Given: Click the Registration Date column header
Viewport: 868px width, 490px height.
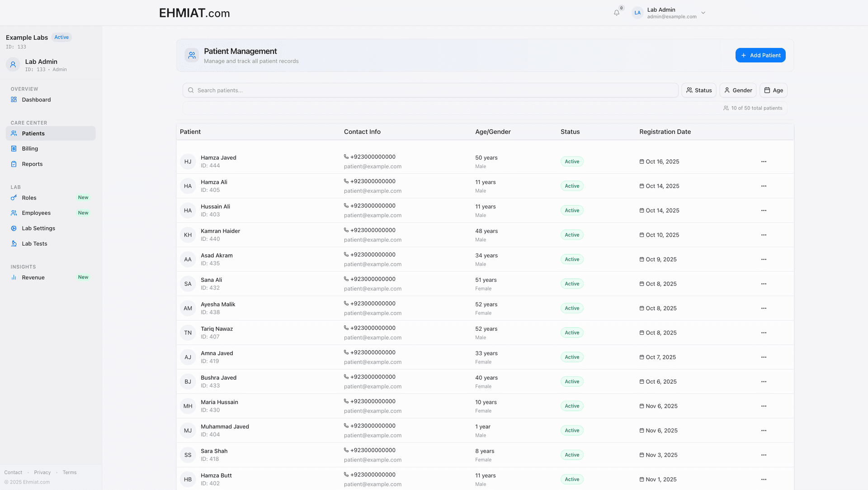Looking at the screenshot, I should tap(665, 132).
